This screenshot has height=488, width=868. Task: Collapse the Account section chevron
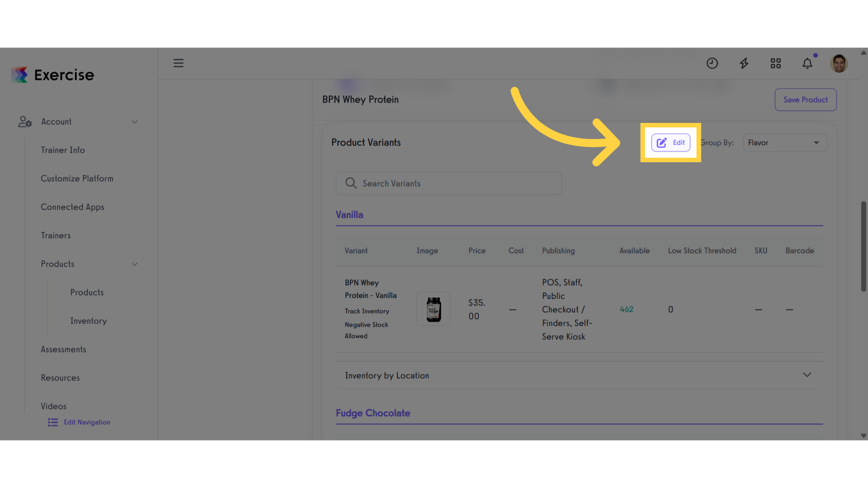(134, 122)
